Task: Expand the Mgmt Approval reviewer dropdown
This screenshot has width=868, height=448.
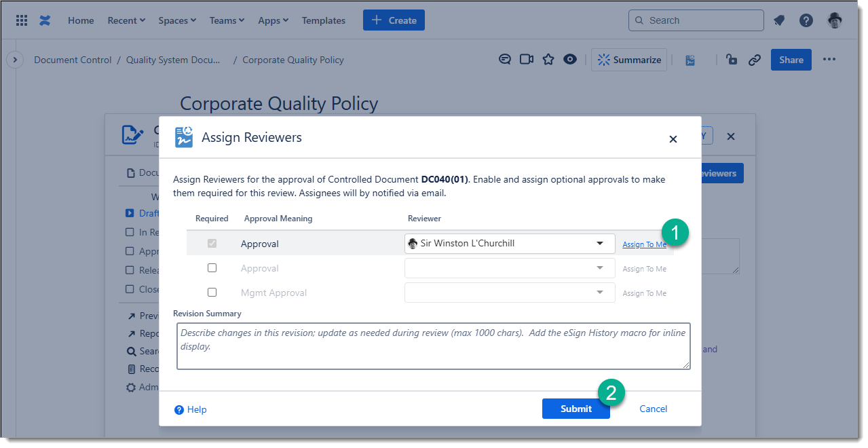Action: tap(509, 293)
